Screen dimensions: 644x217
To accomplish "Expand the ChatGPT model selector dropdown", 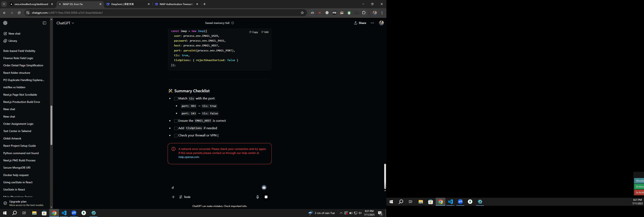I will pos(65,23).
